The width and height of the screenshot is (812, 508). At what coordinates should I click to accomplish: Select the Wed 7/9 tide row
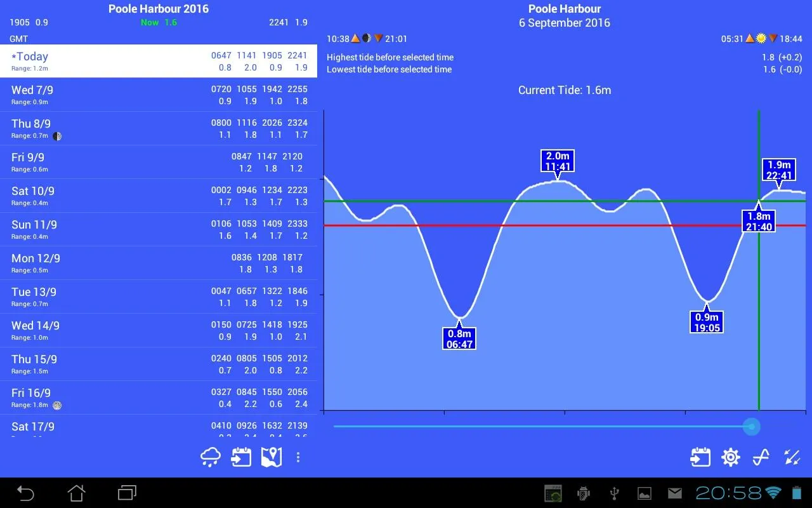159,95
